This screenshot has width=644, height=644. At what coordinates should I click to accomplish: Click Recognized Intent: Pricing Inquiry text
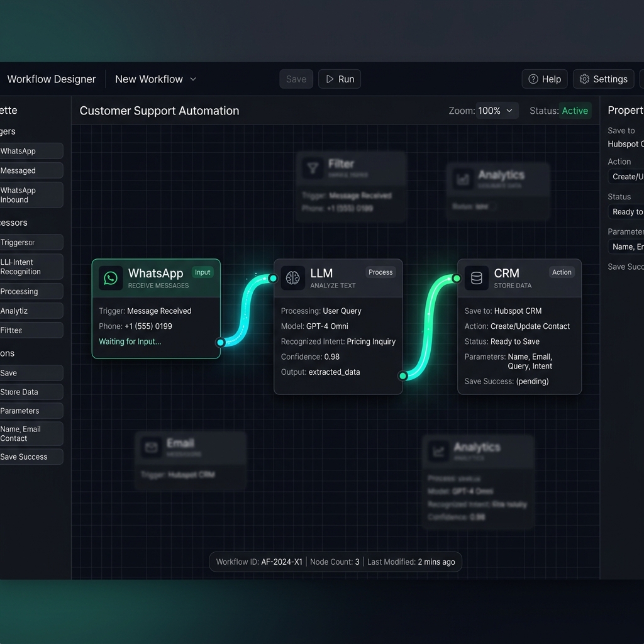338,341
